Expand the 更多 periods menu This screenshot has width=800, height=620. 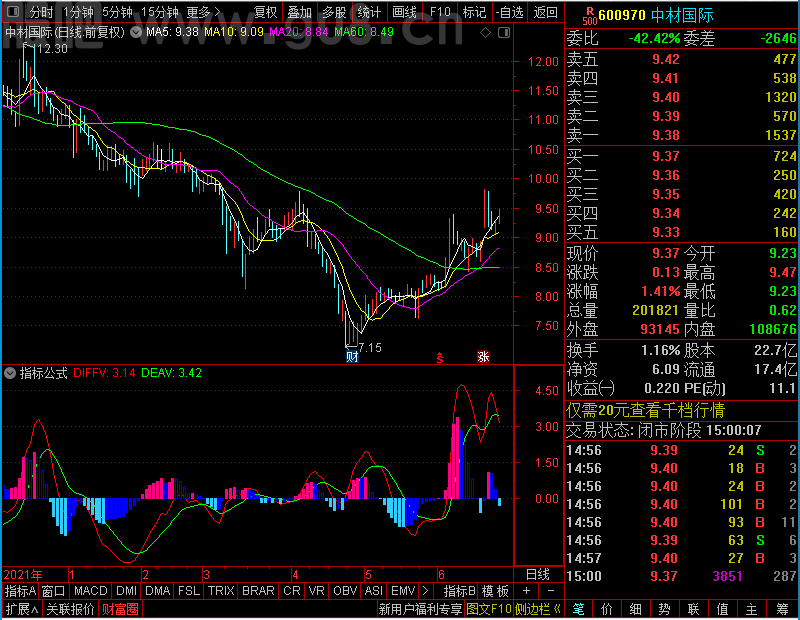[203, 12]
